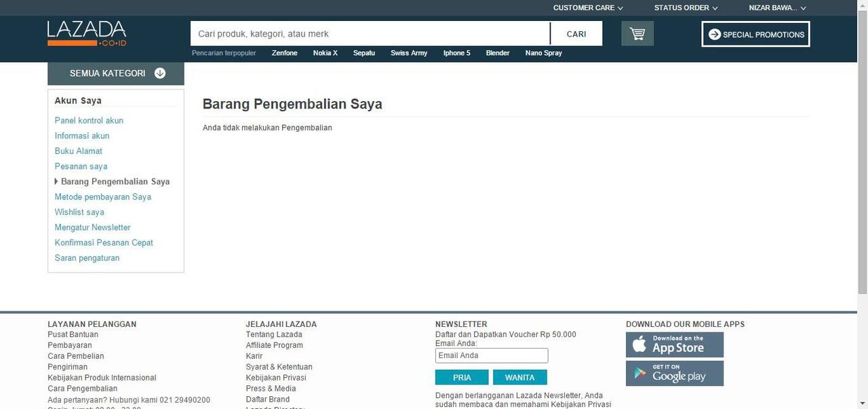868x409 pixels.
Task: Open Daftar Brand link
Action: click(268, 400)
